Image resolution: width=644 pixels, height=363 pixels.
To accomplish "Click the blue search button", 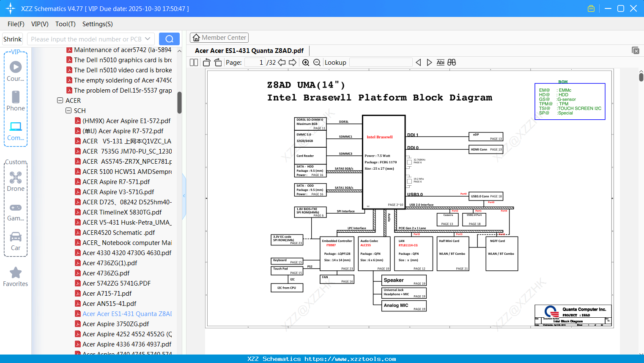I will point(169,39).
